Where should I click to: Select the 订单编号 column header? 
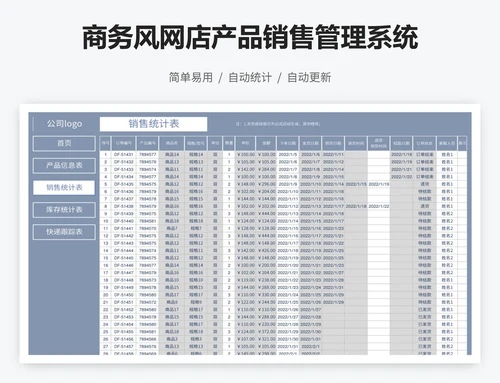point(124,143)
